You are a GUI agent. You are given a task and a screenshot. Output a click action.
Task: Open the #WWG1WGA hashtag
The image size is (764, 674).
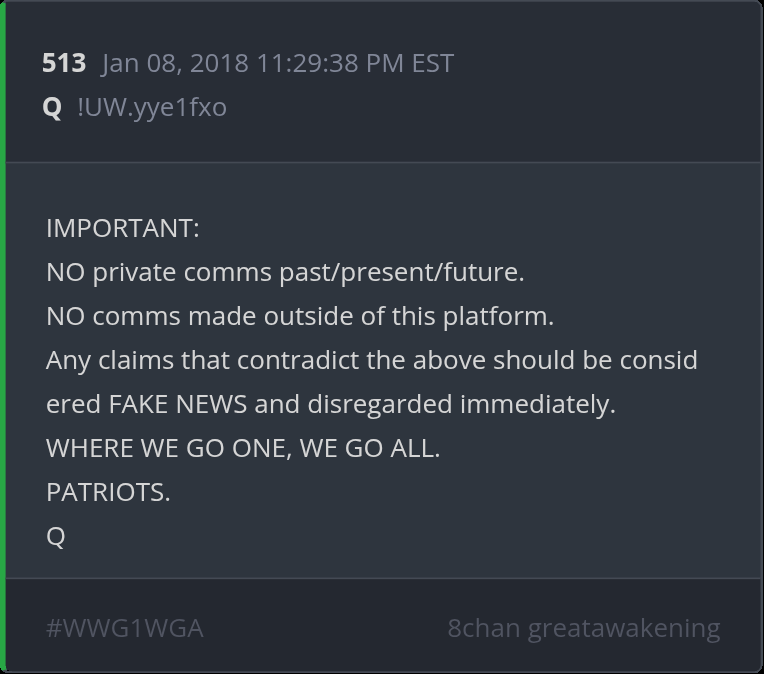pos(125,628)
